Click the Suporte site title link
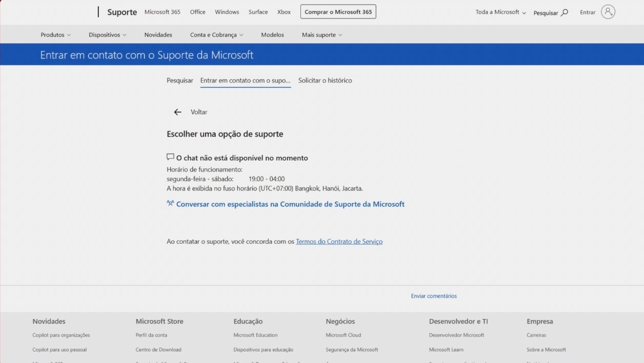This screenshot has height=363, width=644. click(122, 12)
